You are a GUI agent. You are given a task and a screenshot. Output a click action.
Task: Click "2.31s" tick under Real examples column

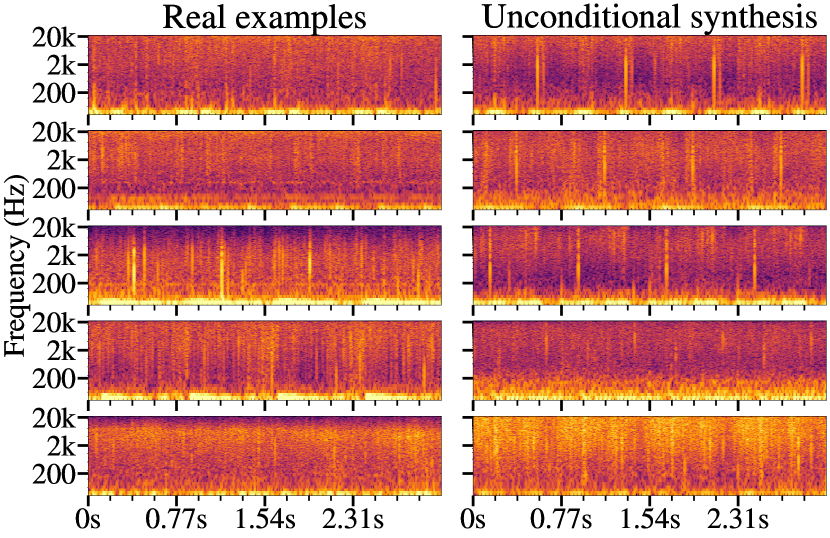[353, 519]
